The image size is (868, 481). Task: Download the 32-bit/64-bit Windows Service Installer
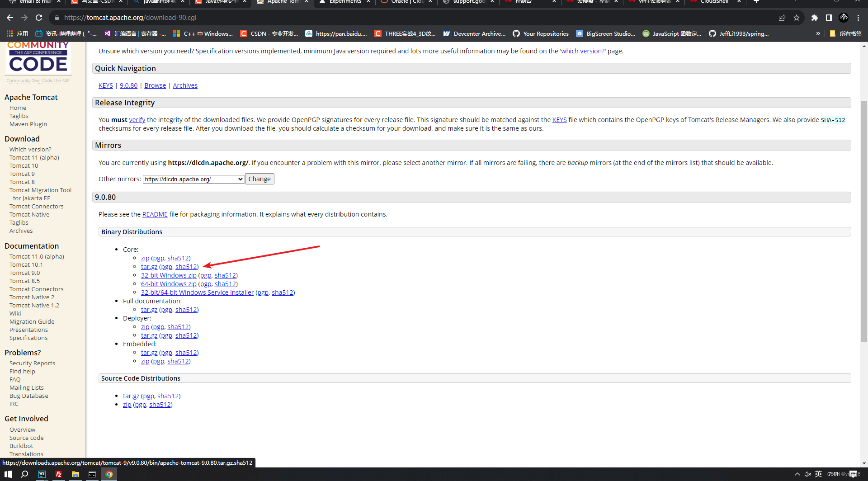coord(198,292)
